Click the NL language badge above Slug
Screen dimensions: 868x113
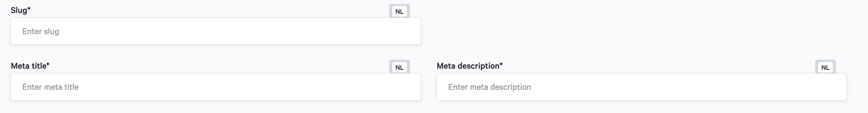coord(400,11)
